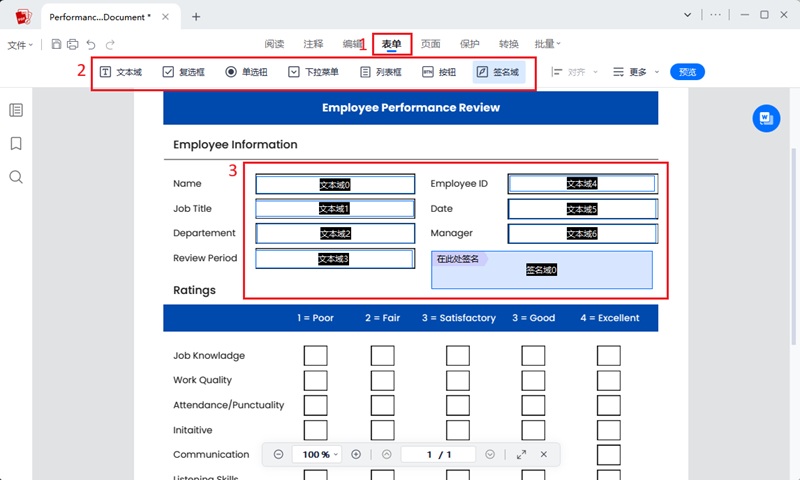Viewport: 800px width, 480px height.
Task: Check Work Quality 2 = Fair box
Action: [x=382, y=381]
